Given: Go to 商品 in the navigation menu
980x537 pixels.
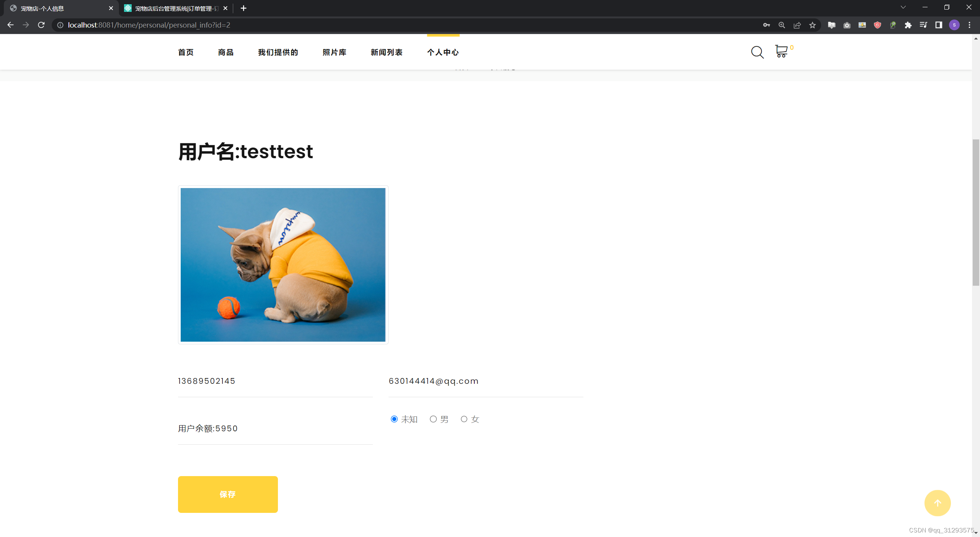Looking at the screenshot, I should [x=226, y=52].
